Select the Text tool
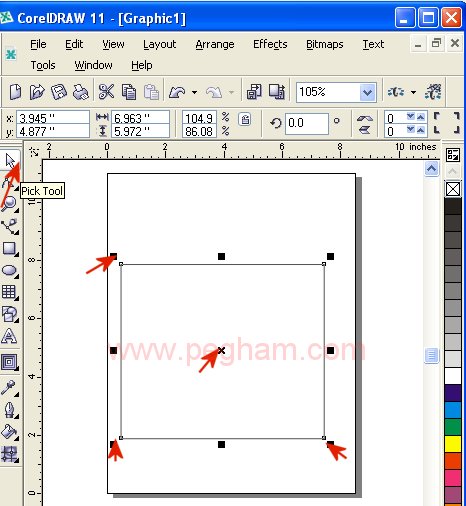Viewport: 466px width, 506px height. (9, 336)
